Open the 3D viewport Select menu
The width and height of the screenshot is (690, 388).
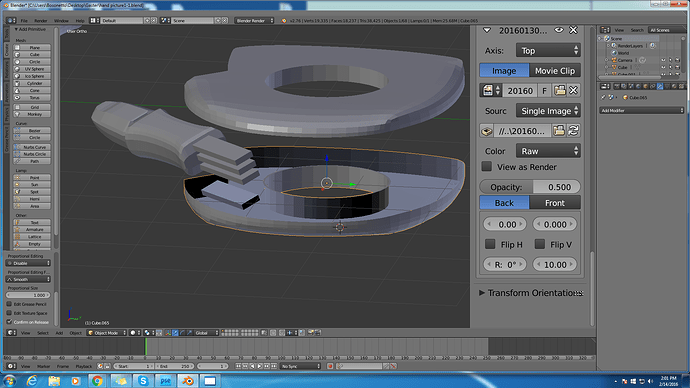43,333
